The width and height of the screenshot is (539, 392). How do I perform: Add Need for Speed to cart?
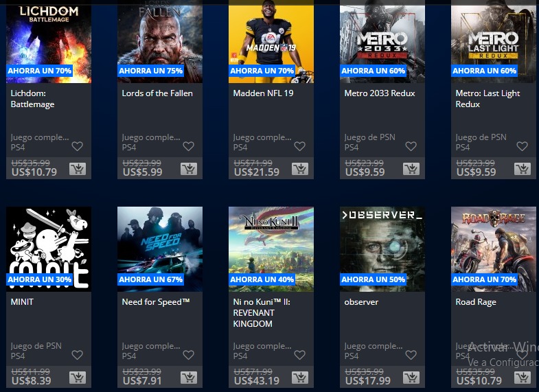(x=189, y=377)
